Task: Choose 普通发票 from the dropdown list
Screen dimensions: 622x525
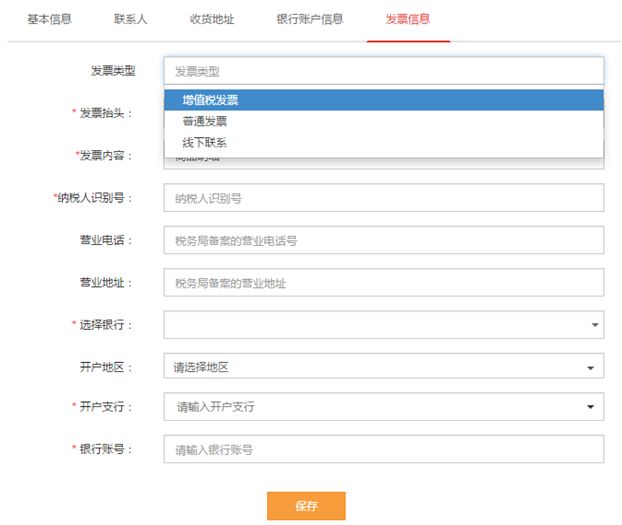Action: [384, 121]
